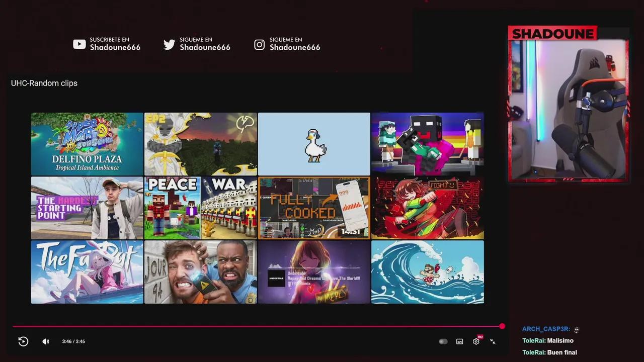The image size is (644, 362).
Task: Toggle the autoplay switch
Action: click(x=443, y=341)
